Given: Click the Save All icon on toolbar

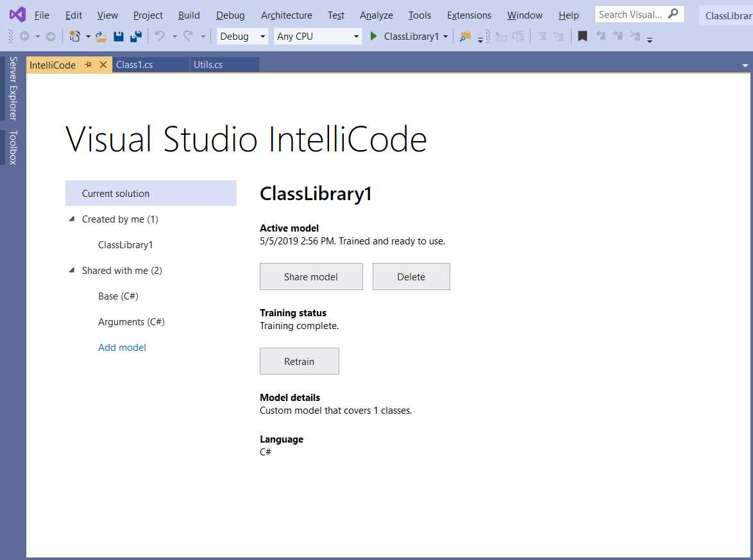Looking at the screenshot, I should tap(135, 37).
